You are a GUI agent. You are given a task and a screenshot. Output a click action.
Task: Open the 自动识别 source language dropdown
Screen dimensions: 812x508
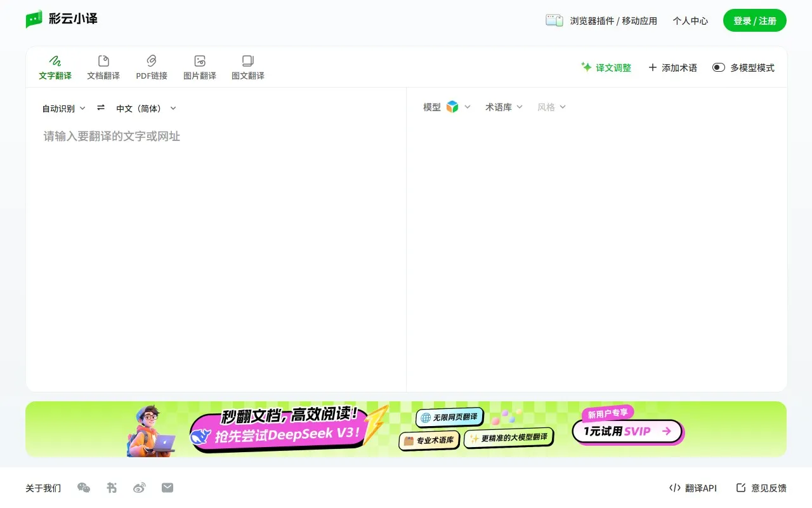click(x=63, y=108)
